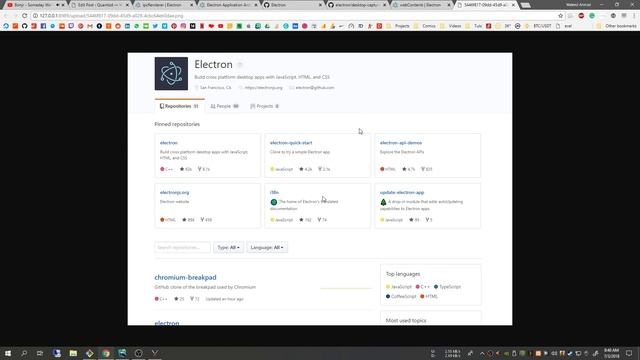Open the pinned electron-api-demos repository

tap(401, 143)
